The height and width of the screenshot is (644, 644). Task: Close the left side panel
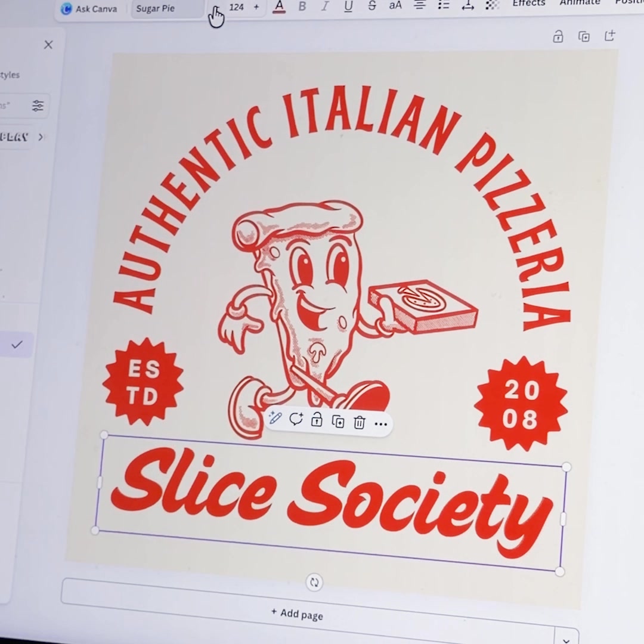pyautogui.click(x=48, y=44)
